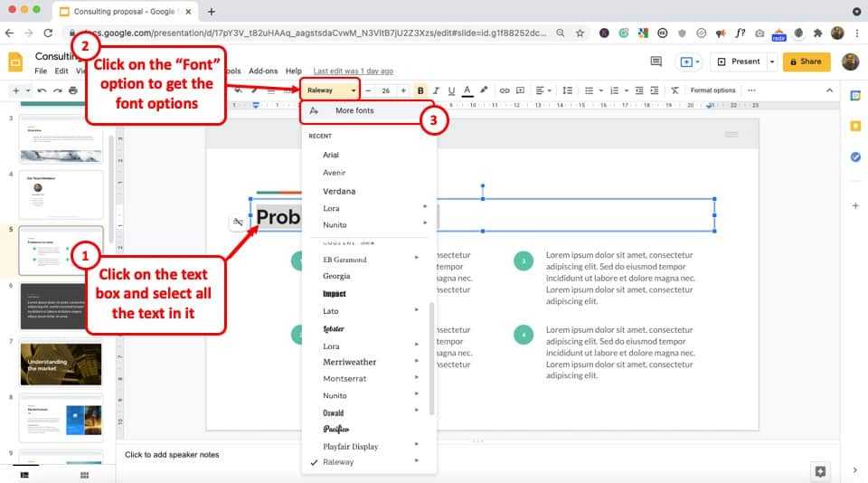Select More fonts from the menu
The width and height of the screenshot is (868, 483).
point(354,110)
